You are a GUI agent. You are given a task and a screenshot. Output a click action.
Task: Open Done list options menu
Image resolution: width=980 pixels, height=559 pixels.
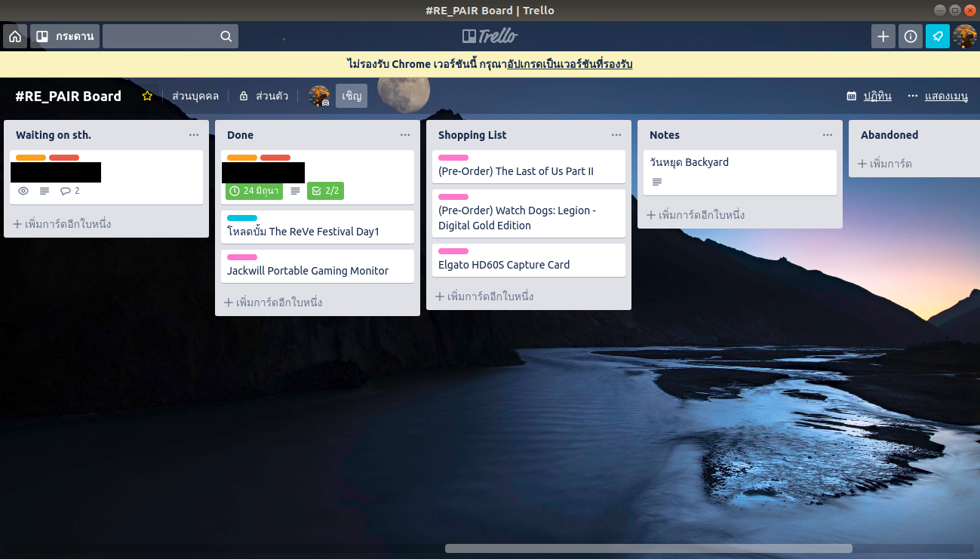[405, 135]
